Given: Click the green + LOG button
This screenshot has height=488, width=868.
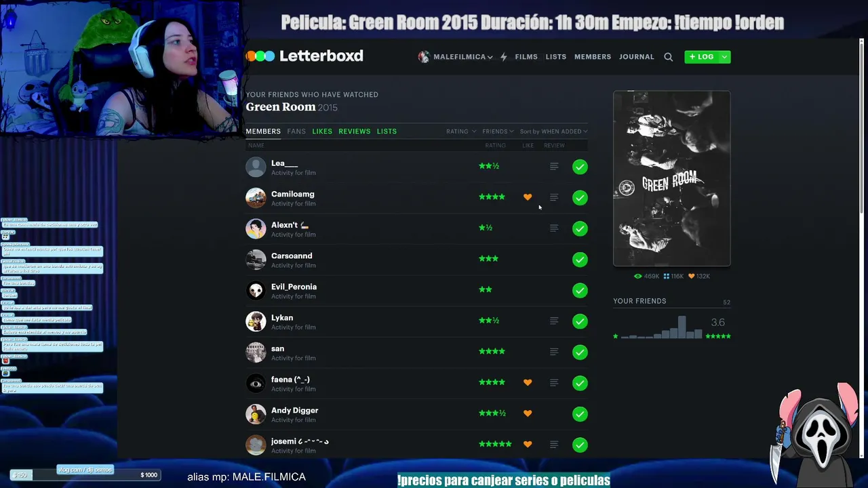Looking at the screenshot, I should [701, 57].
